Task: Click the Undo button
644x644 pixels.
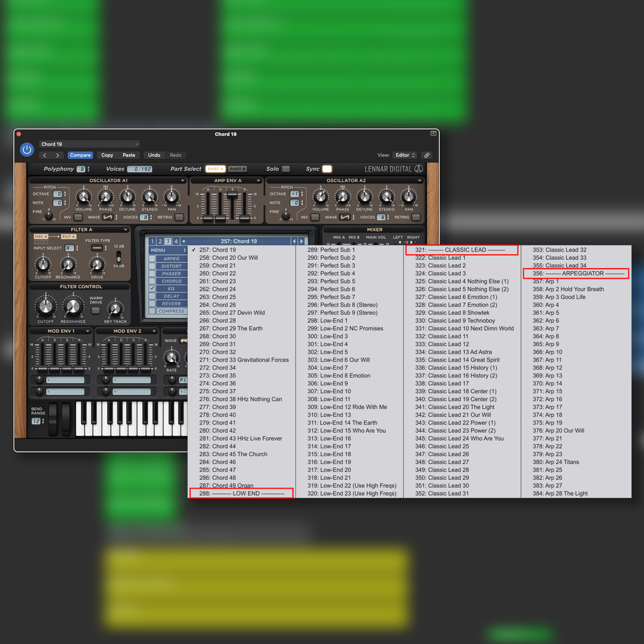Action: 155,155
